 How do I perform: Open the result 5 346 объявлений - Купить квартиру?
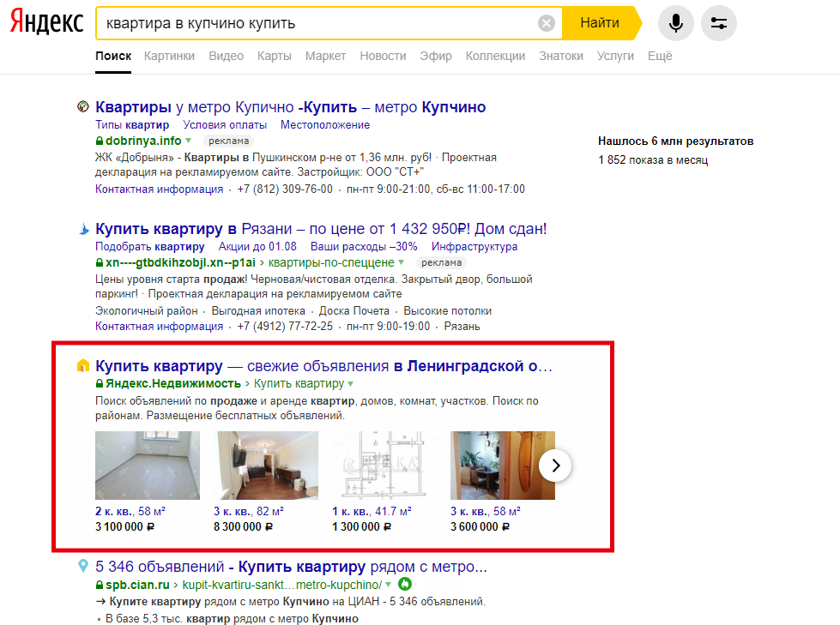click(x=292, y=566)
